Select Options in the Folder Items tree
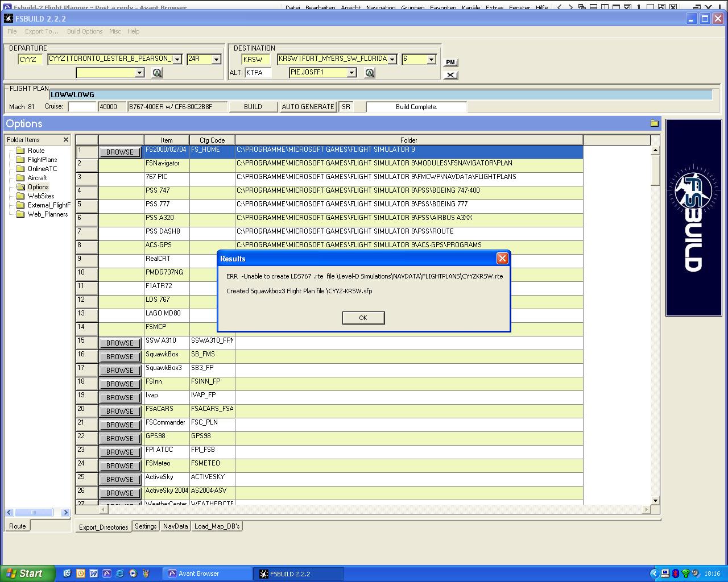This screenshot has width=728, height=582. click(38, 187)
